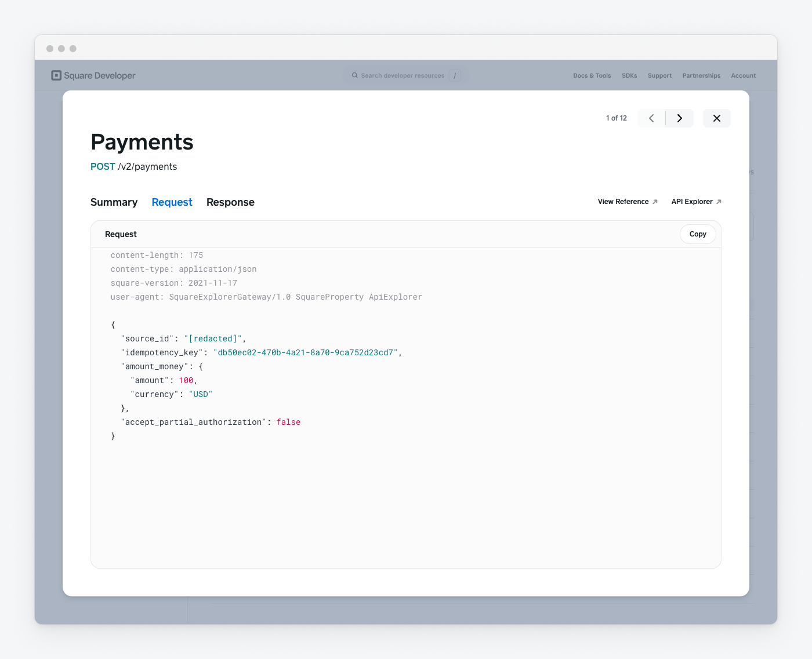Open the Support menu item

[659, 75]
